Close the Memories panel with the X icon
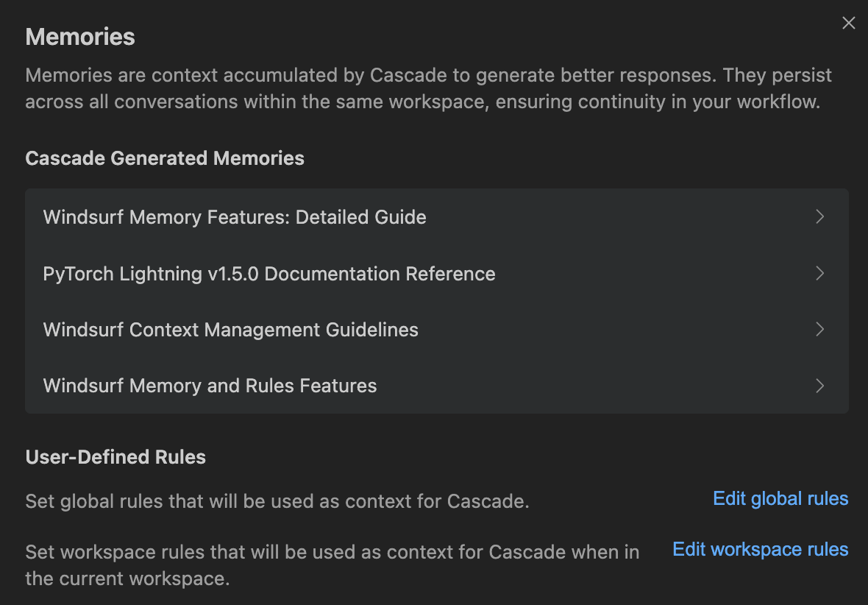 (848, 24)
